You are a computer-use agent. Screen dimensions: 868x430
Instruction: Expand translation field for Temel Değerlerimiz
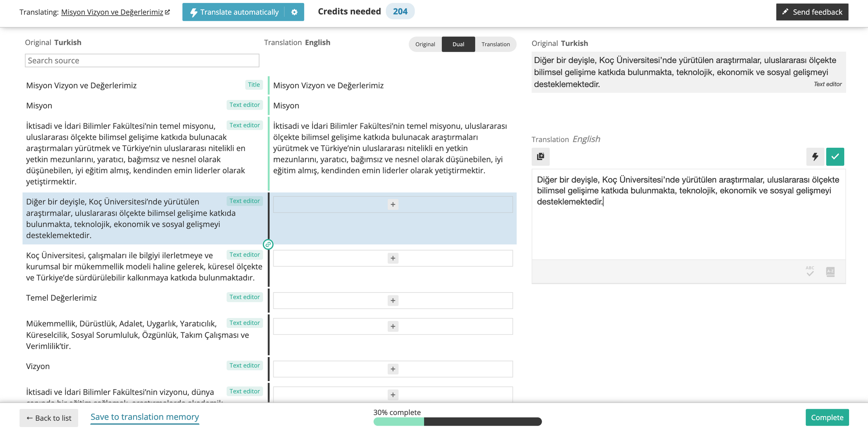click(x=393, y=301)
